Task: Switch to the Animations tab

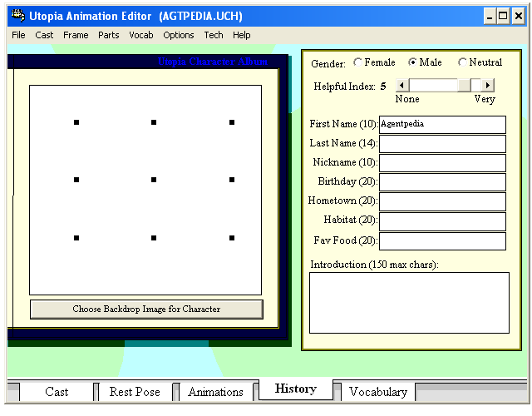Action: 215,392
